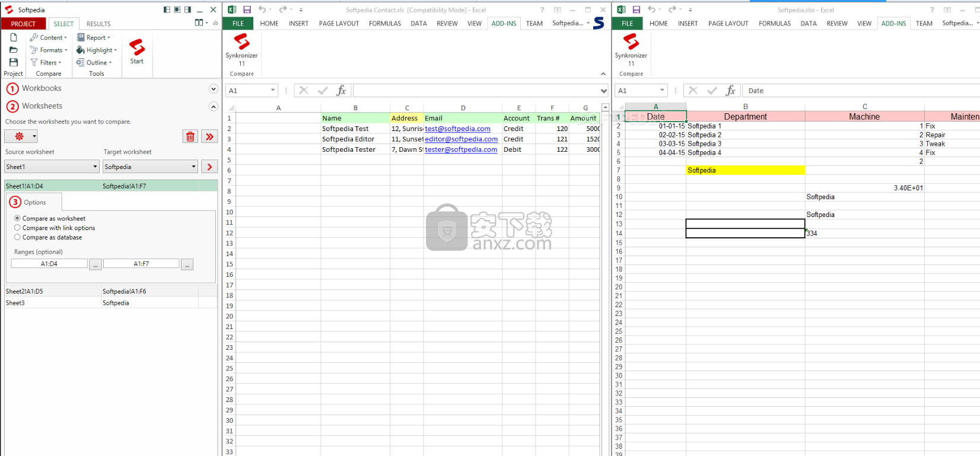Select yellow Softpedia cell in Softpedia.xlsx

point(745,170)
